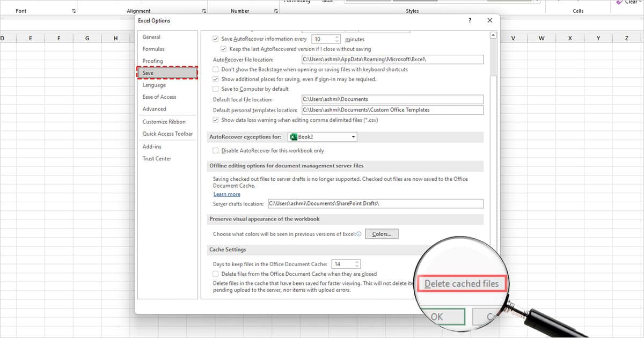
Task: Open the Number group dialog launcher
Action: 275,10
